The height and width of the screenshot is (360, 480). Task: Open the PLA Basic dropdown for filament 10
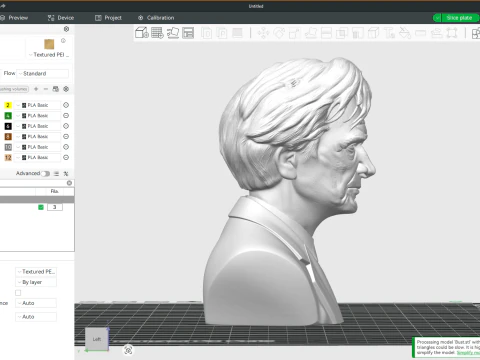click(38, 147)
